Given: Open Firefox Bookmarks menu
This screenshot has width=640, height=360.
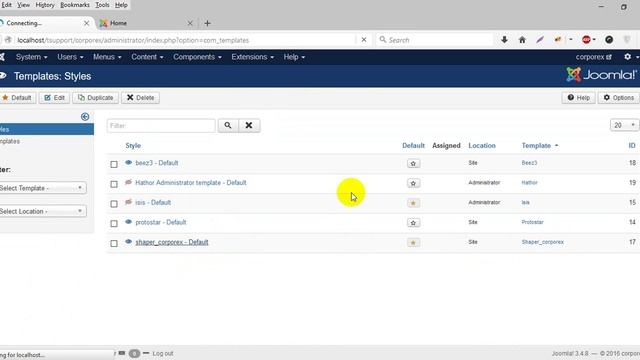Looking at the screenshot, I should pyautogui.click(x=75, y=5).
